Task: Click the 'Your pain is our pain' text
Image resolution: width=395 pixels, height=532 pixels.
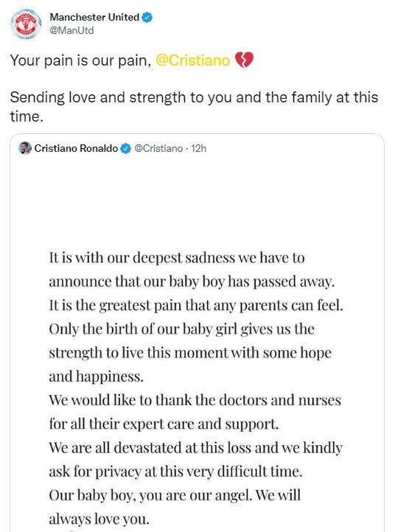Action: 81,60
